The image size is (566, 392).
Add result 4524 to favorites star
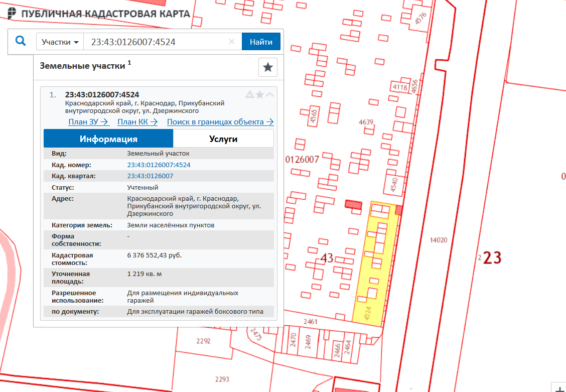(x=259, y=94)
